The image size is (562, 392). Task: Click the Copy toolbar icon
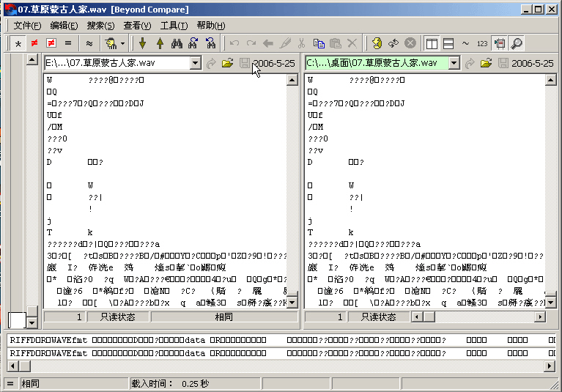click(319, 43)
